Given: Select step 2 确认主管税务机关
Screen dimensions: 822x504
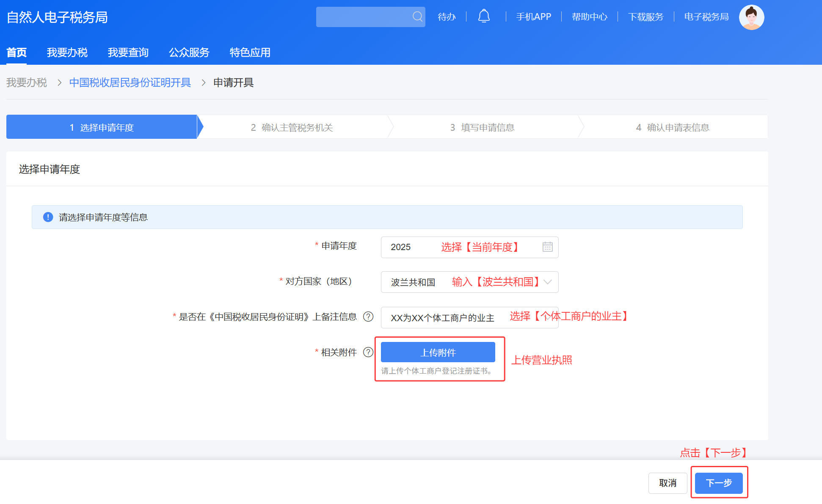Looking at the screenshot, I should tap(292, 127).
